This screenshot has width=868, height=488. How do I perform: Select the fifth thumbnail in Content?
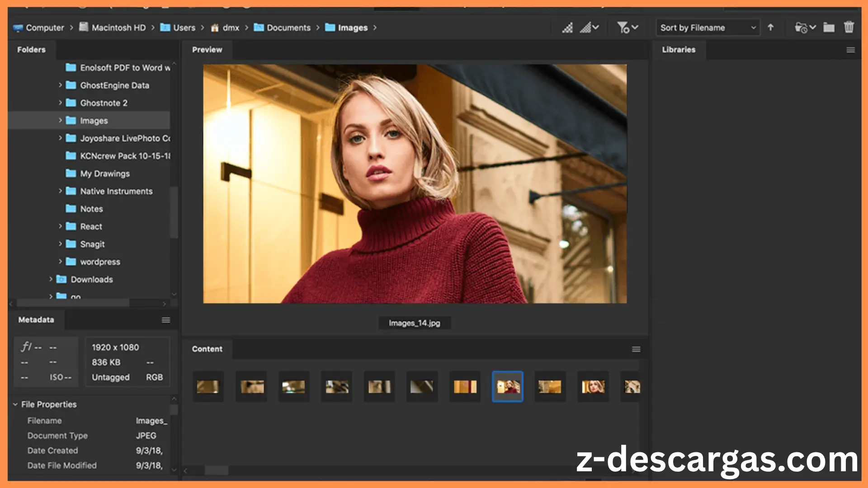pos(379,387)
